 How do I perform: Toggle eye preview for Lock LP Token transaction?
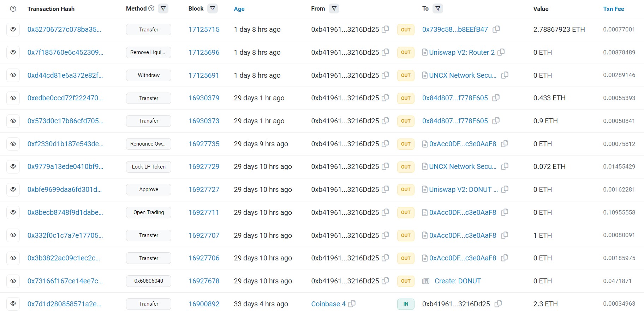click(13, 166)
